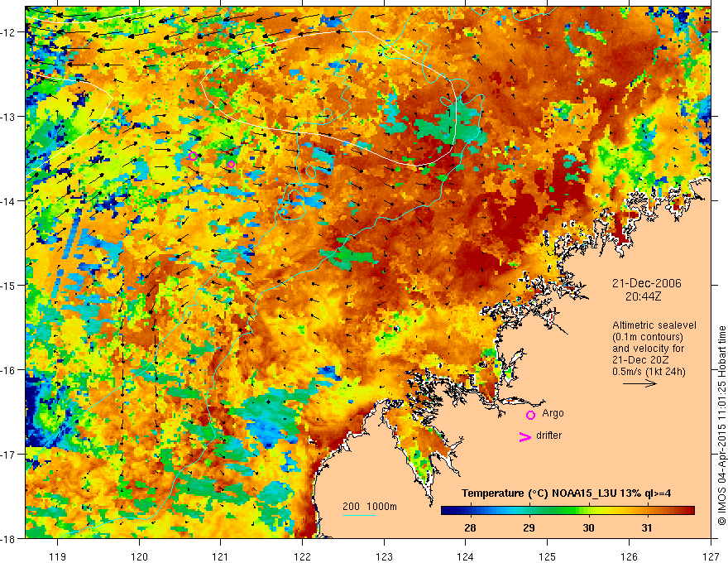Click the longitude axis label '119'
The image size is (728, 563).
point(58,556)
